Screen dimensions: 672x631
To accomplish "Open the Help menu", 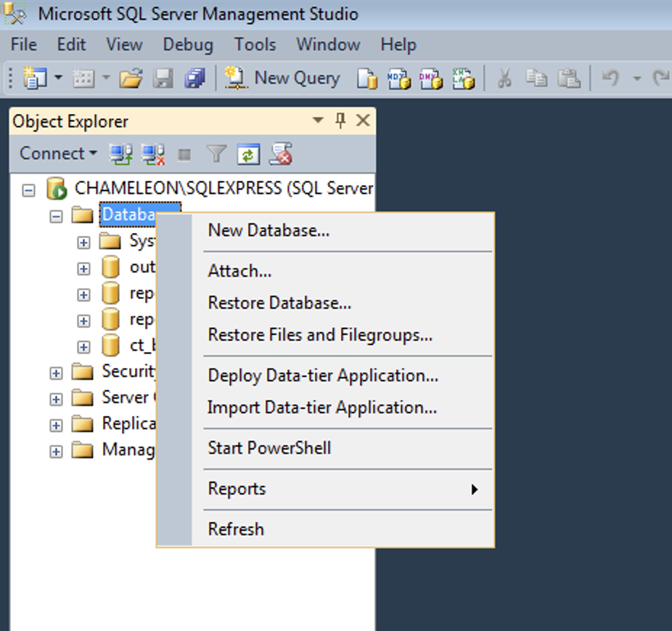I will click(x=398, y=44).
